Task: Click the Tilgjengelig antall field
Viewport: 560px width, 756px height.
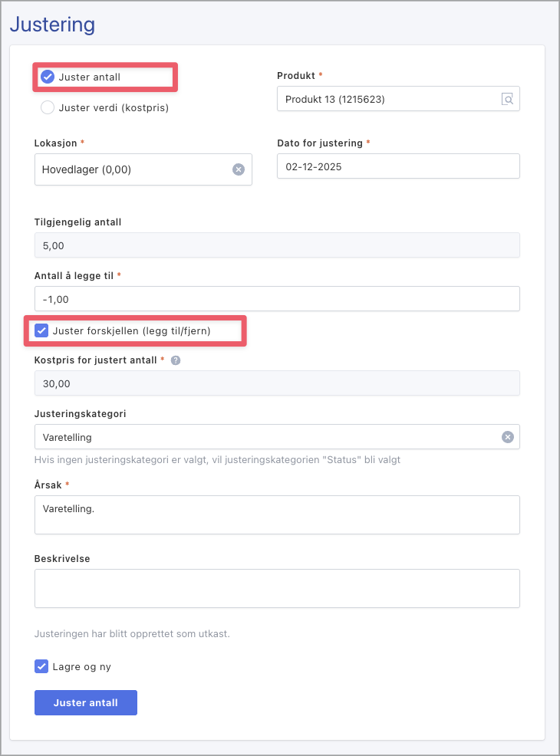Action: 277,245
